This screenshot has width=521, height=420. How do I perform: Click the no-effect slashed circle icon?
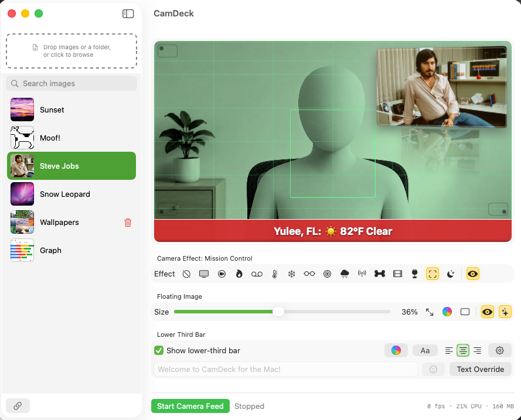click(186, 274)
